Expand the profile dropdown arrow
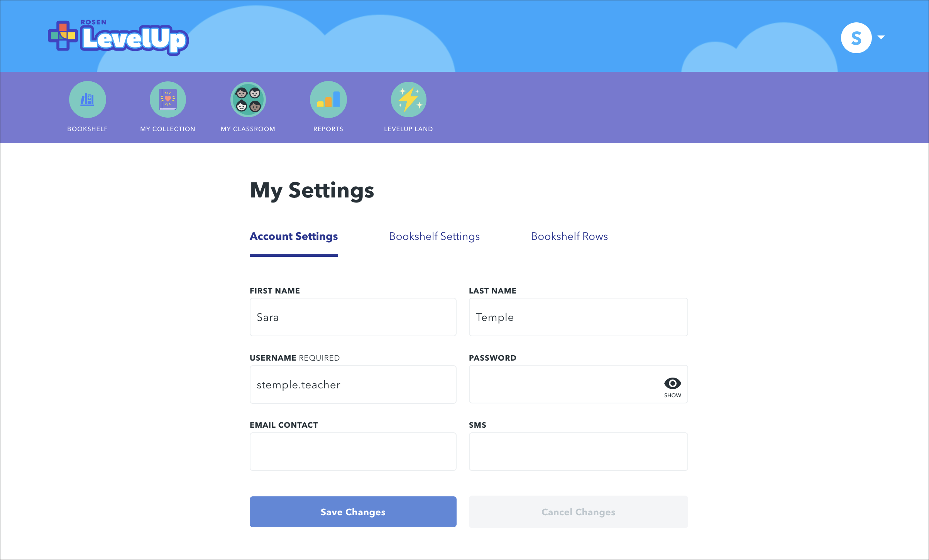 click(x=881, y=37)
